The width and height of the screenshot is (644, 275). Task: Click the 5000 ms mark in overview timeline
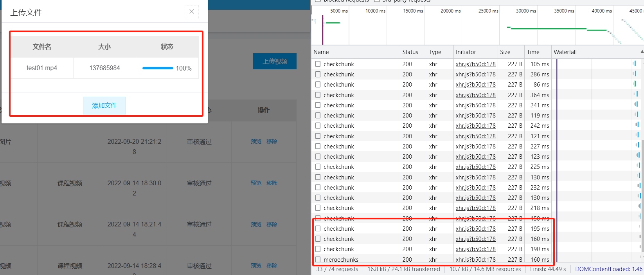(x=339, y=11)
